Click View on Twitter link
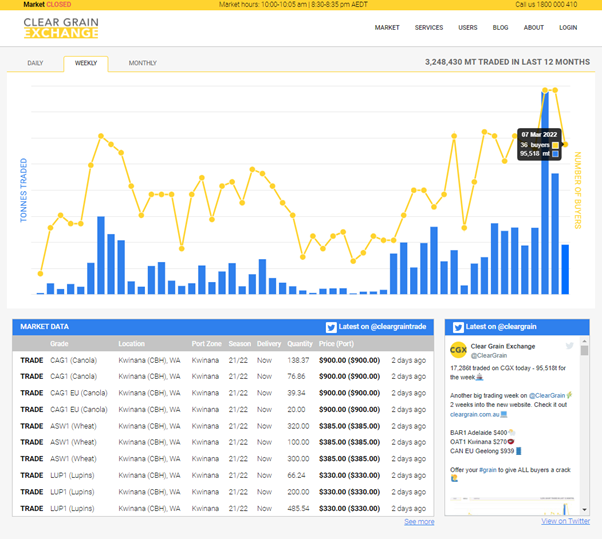Screen dimensions: 602x539 click(566, 521)
